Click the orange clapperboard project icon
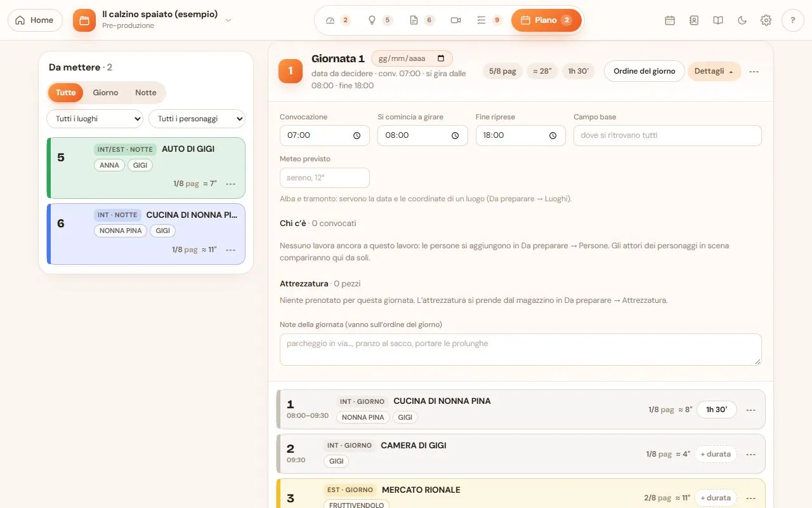Screen dimensions: 812x508 (x=84, y=20)
